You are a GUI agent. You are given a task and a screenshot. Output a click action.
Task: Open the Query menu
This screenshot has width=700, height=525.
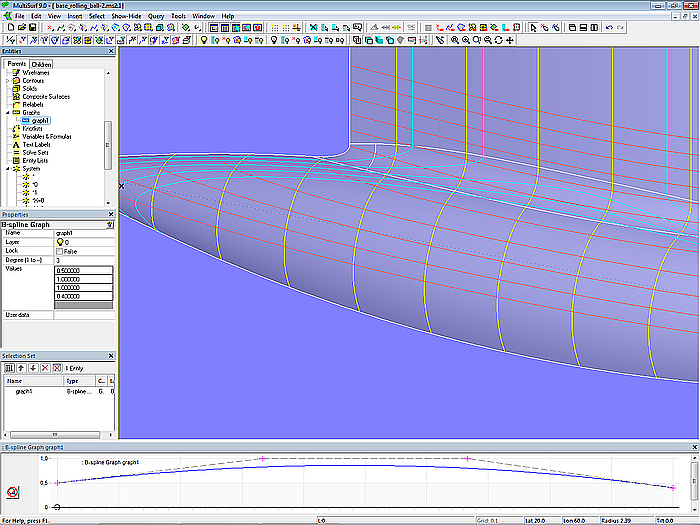[155, 16]
